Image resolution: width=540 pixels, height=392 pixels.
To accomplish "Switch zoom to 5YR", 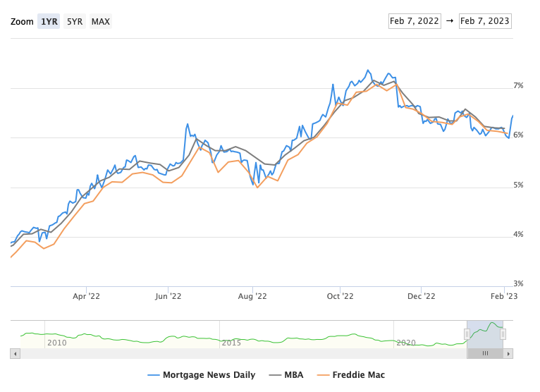I will coord(75,21).
